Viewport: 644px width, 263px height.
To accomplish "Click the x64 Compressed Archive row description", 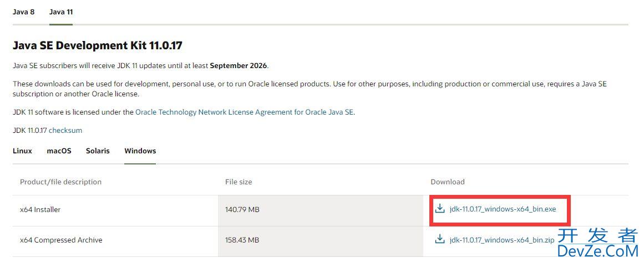I will point(61,240).
